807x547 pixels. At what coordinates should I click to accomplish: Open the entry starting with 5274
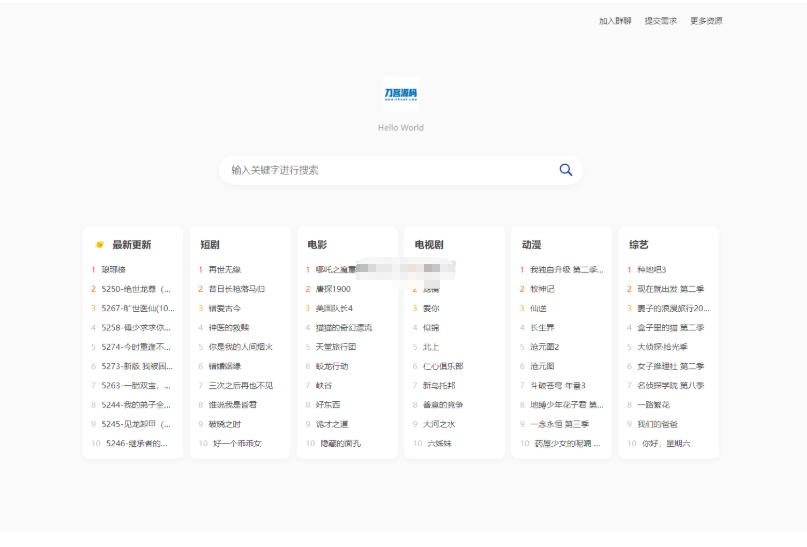(136, 347)
